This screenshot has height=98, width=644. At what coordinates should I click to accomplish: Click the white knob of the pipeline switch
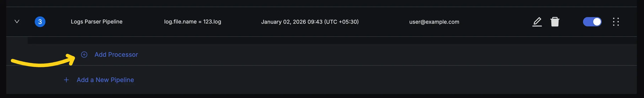pos(597,22)
